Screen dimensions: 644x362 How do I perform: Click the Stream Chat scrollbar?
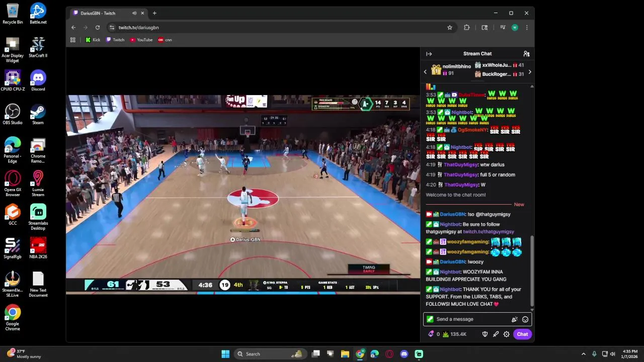click(x=532, y=271)
